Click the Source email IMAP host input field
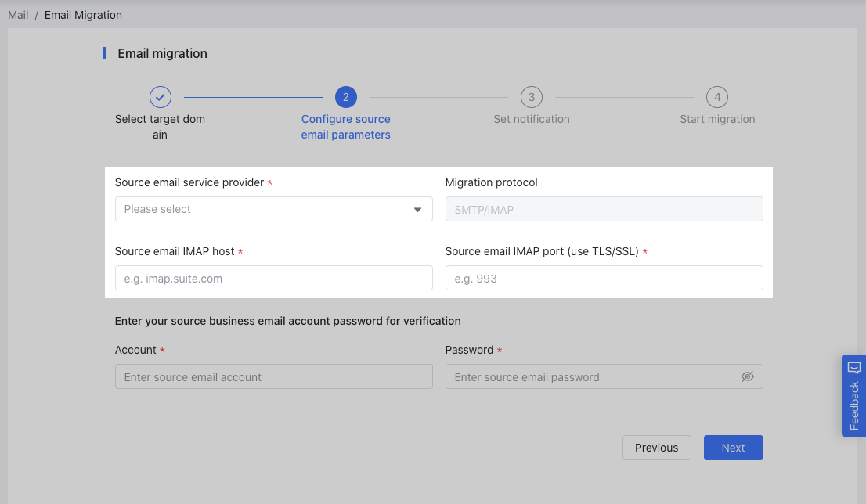The image size is (866, 504). point(273,278)
